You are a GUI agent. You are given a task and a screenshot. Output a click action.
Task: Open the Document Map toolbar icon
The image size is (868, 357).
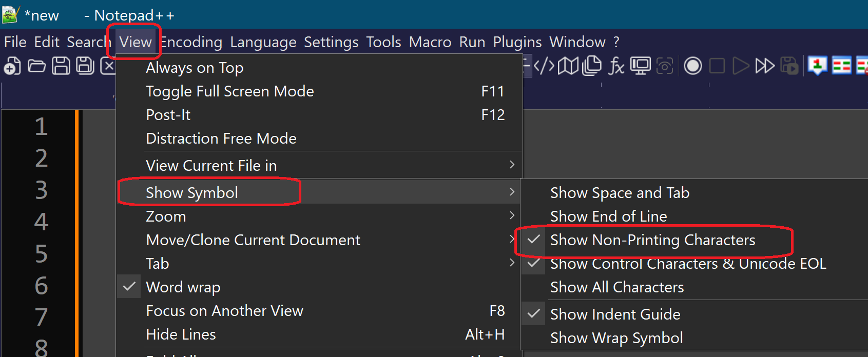point(568,66)
